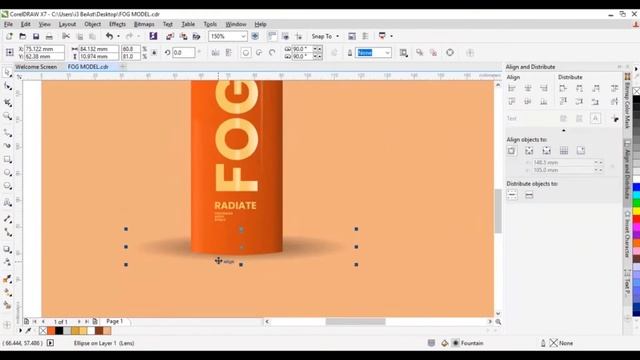This screenshot has width=640, height=360.
Task: Select the Ellipse tool in the toolbox
Action: click(7, 173)
